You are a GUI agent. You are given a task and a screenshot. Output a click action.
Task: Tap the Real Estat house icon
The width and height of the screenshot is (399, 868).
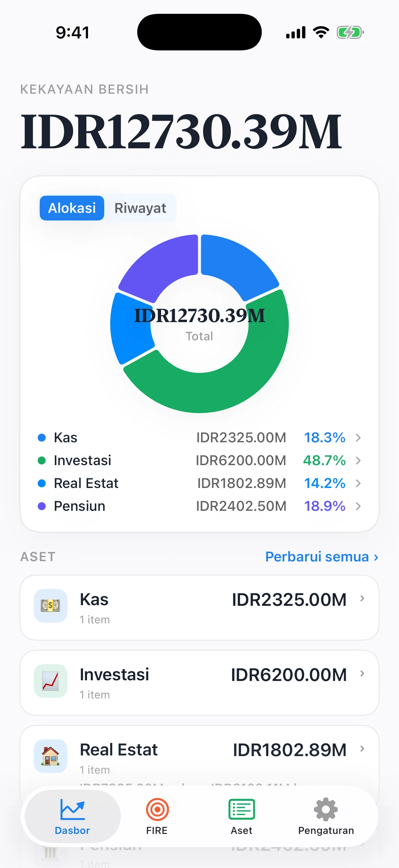(51, 756)
